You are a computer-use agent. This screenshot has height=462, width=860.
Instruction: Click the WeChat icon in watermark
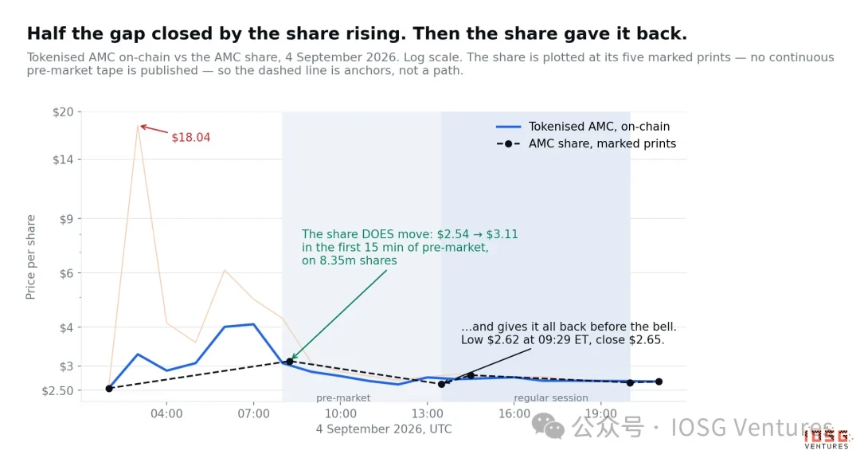[x=548, y=426]
